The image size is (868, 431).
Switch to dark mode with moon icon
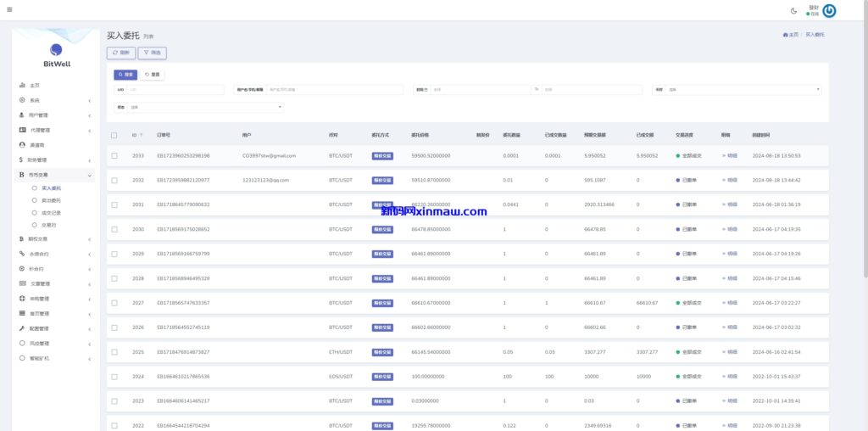[x=794, y=10]
